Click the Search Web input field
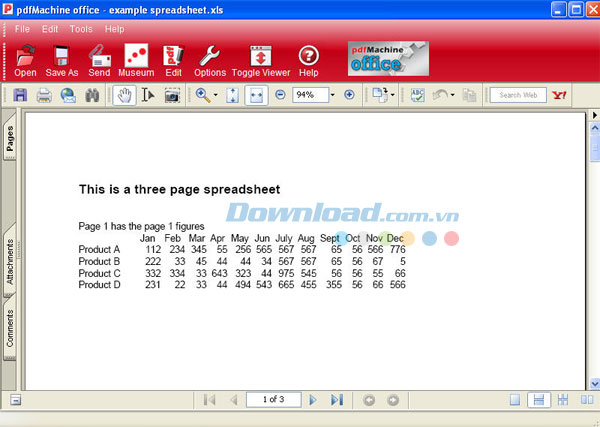The width and height of the screenshot is (600, 427). click(517, 95)
